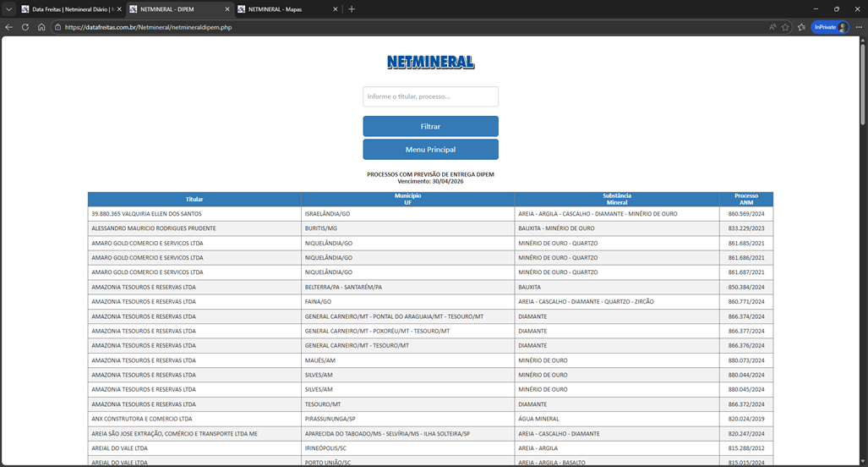This screenshot has height=467, width=868.
Task: Click the page vertical scrollbar thumb
Action: (x=864, y=85)
